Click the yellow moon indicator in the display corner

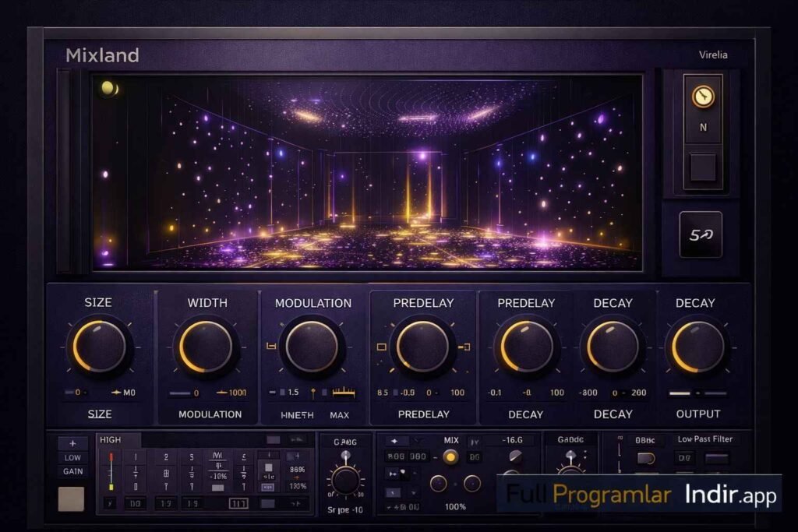pos(108,89)
